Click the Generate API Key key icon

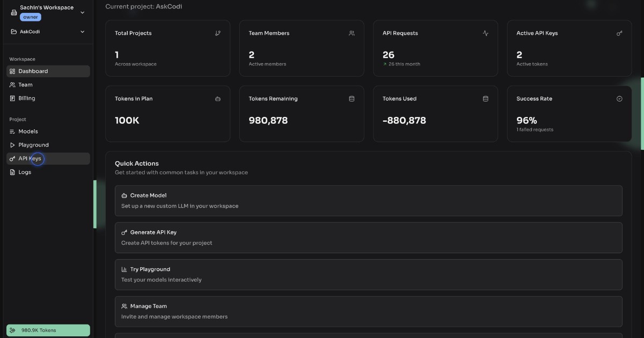pos(125,233)
